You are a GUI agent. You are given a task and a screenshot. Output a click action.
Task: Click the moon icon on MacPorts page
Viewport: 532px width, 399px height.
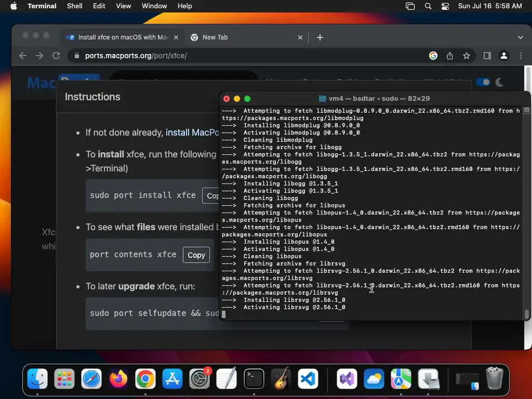pyautogui.click(x=499, y=82)
